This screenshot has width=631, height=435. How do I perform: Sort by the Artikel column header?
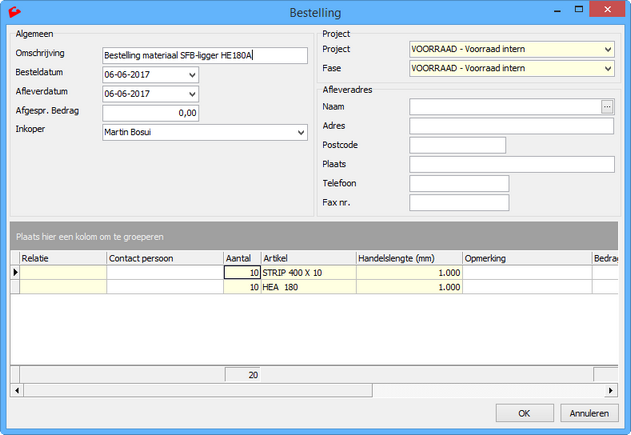[x=309, y=258]
